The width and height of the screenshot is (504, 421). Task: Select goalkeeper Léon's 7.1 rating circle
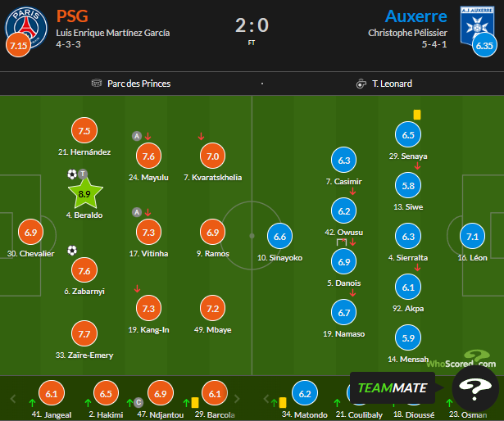(473, 237)
